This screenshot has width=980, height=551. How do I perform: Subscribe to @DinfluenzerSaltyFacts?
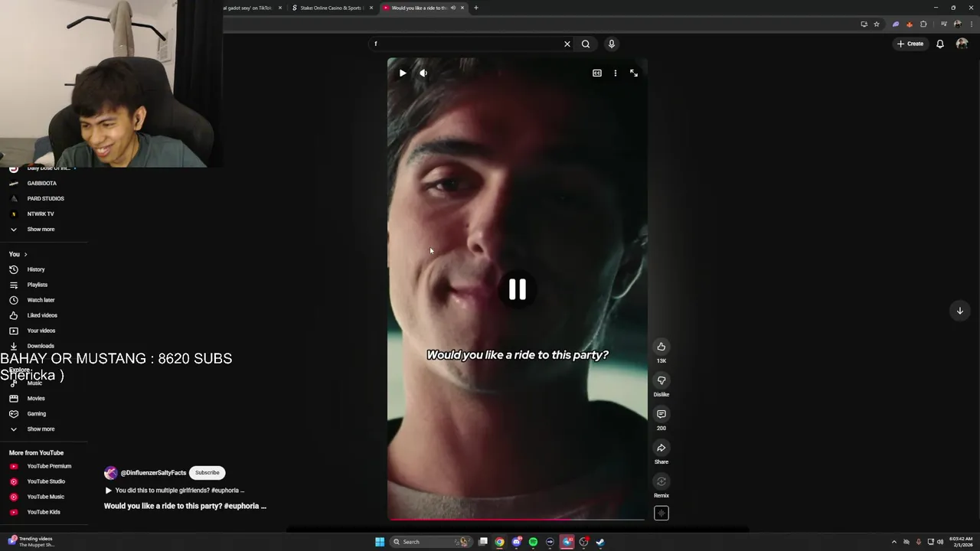207,473
